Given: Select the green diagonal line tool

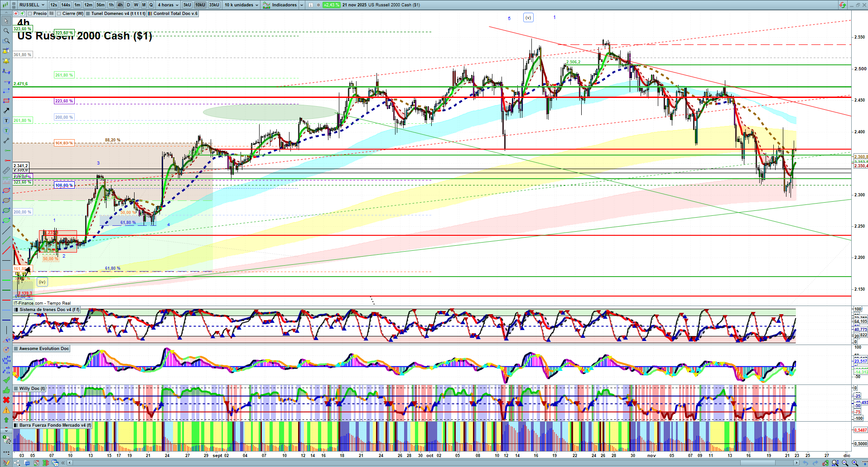Looking at the screenshot, I should (x=6, y=240).
